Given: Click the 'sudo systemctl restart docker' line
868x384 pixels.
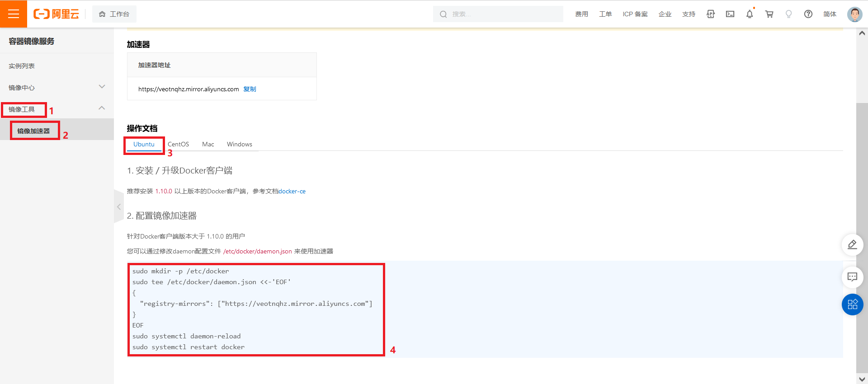Looking at the screenshot, I should tap(189, 347).
